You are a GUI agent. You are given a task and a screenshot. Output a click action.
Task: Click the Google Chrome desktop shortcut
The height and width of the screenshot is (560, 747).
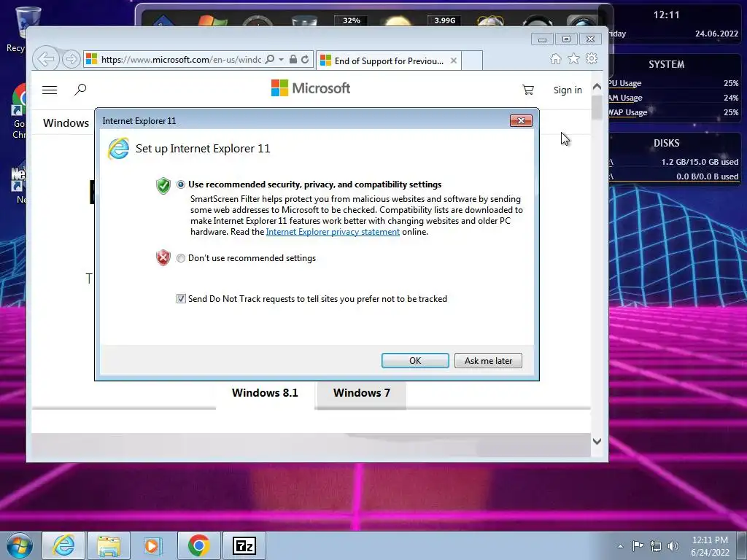tap(19, 112)
